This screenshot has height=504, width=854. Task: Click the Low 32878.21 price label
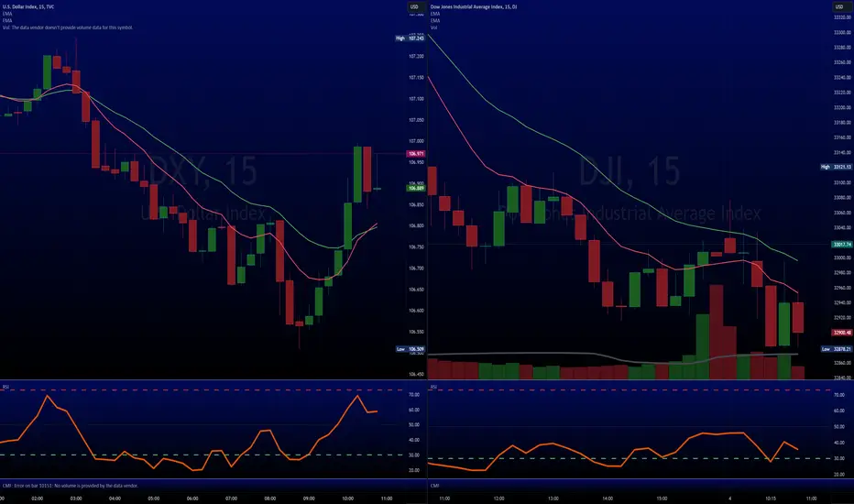[836, 349]
